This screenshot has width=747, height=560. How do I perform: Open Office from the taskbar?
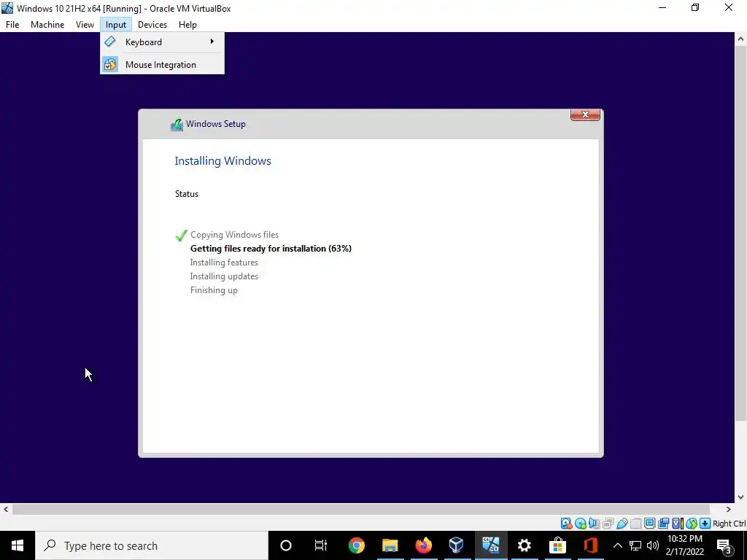click(591, 545)
